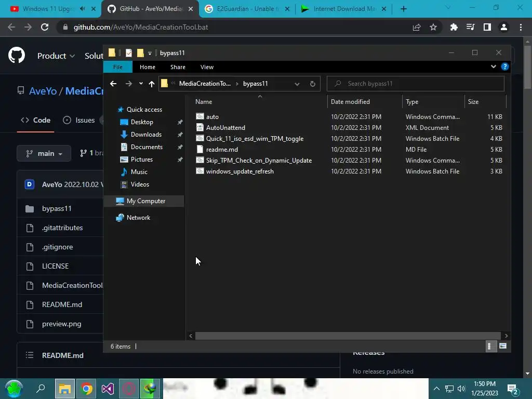The image size is (532, 399).
Task: Open bypass11 folder on GitHub page
Action: (57, 209)
